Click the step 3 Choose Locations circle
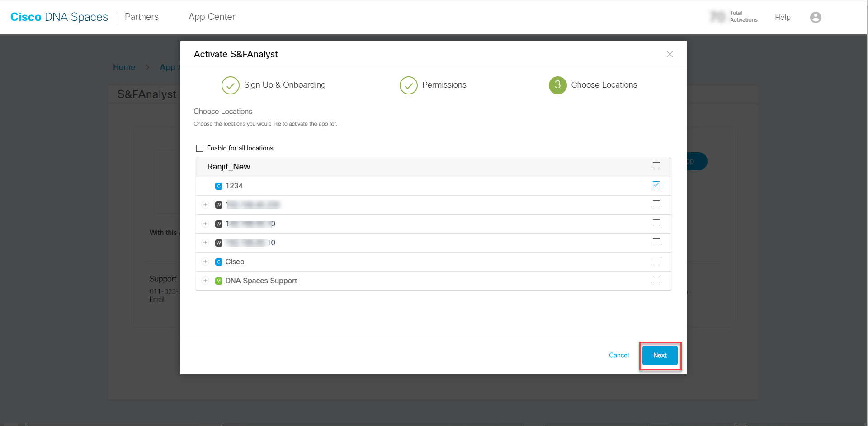 [x=558, y=85]
